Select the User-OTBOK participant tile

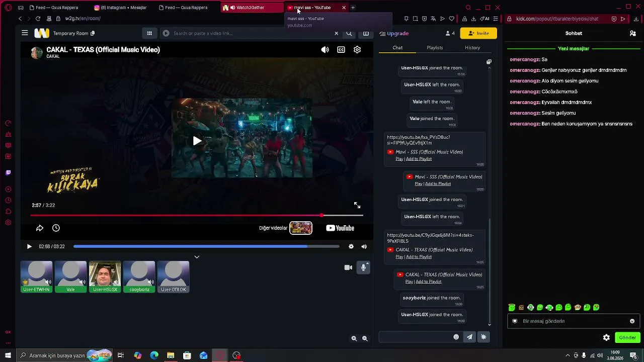tap(173, 277)
